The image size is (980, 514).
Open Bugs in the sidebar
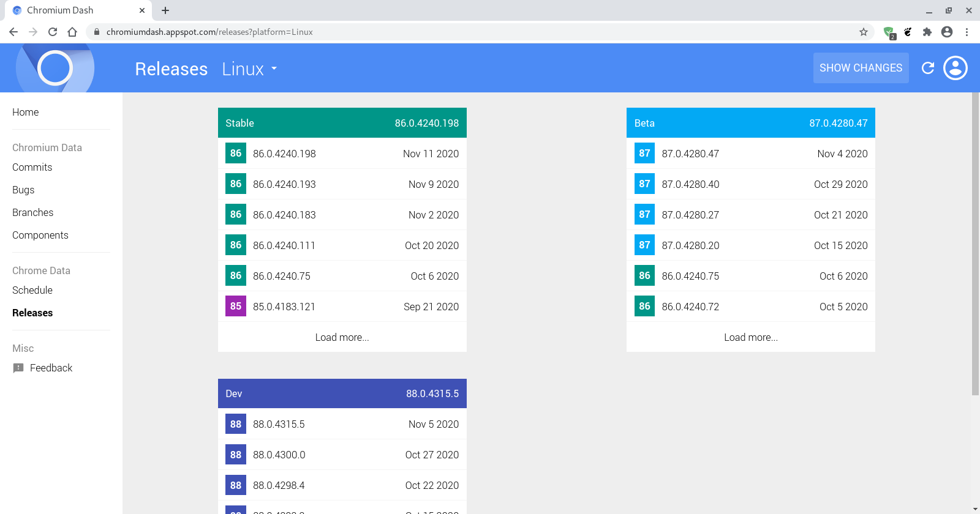(23, 190)
